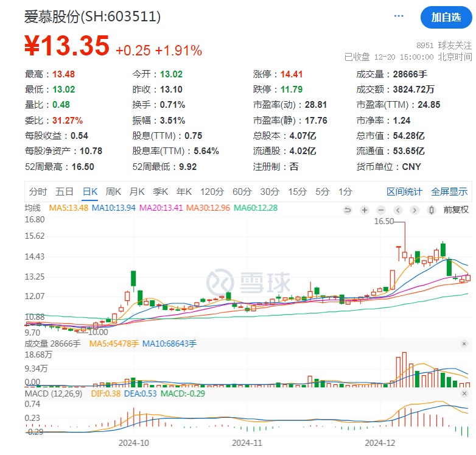
Task: Switch to 1分 interval tab
Action: pyautogui.click(x=345, y=192)
